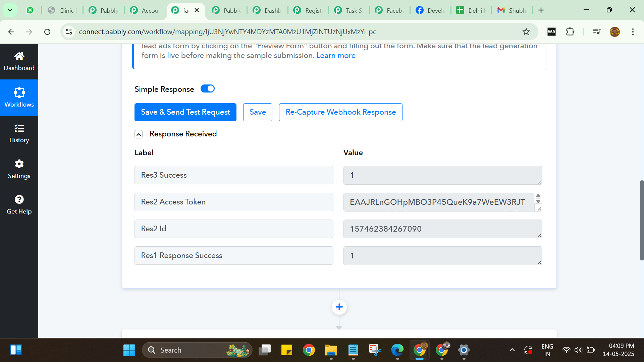Image resolution: width=644 pixels, height=362 pixels.
Task: Open Settings in the sidebar
Action: tap(19, 170)
